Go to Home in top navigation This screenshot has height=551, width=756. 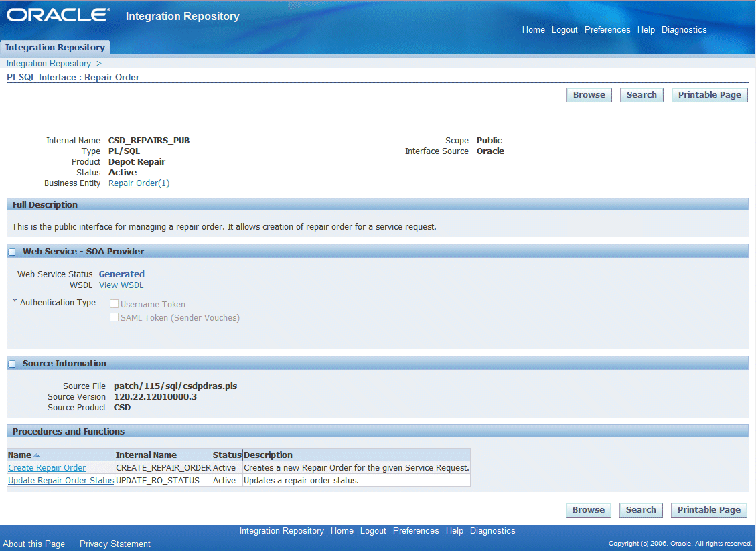[533, 30]
